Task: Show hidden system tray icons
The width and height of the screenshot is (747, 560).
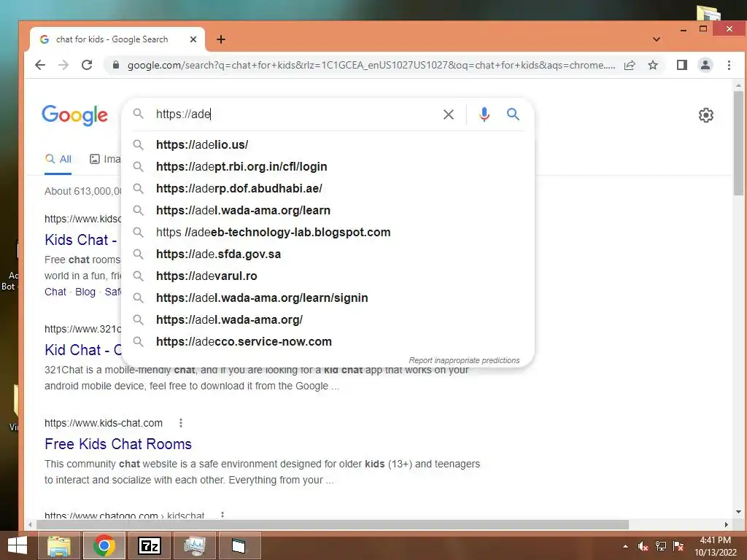Action: [x=625, y=546]
